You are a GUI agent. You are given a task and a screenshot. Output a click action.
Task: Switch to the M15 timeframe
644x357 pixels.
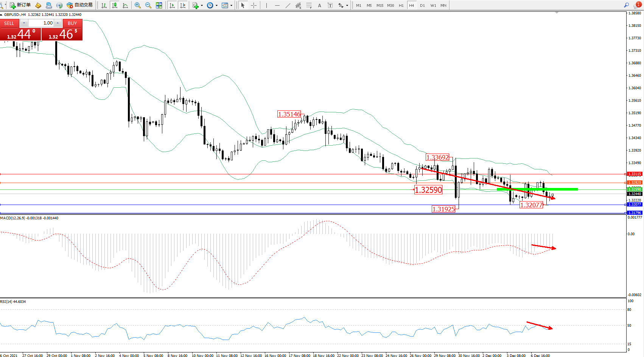[380, 5]
